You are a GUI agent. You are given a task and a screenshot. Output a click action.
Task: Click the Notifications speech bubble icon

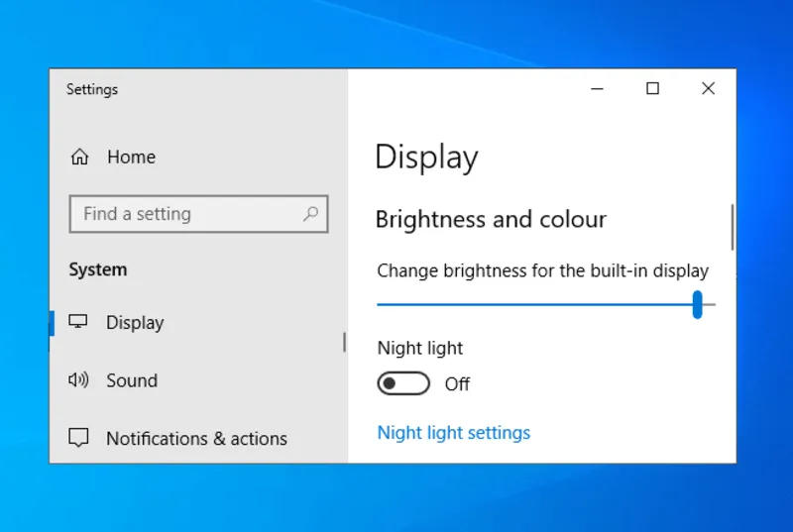coord(78,438)
